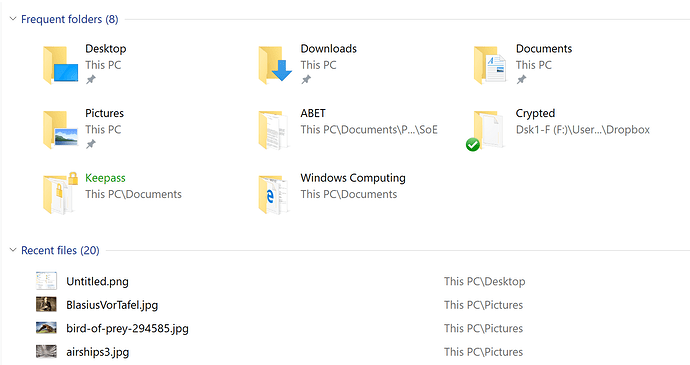
Task: Select the Pictures folder icon
Action: point(61,130)
